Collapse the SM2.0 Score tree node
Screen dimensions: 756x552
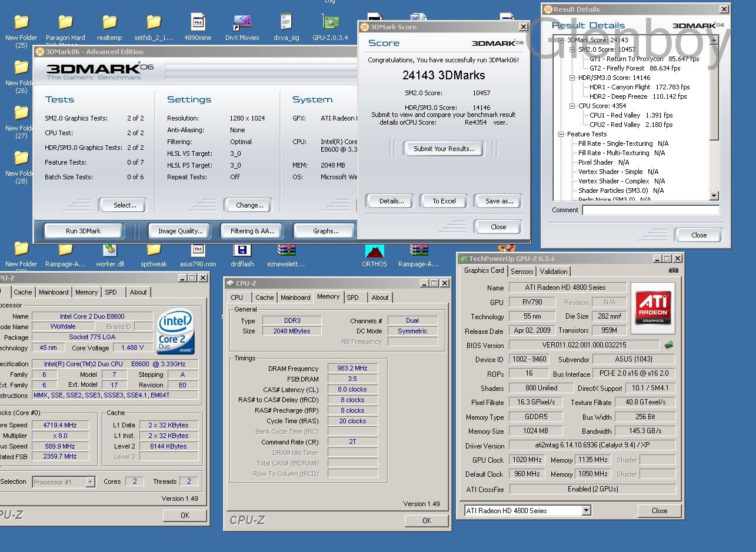click(x=572, y=50)
